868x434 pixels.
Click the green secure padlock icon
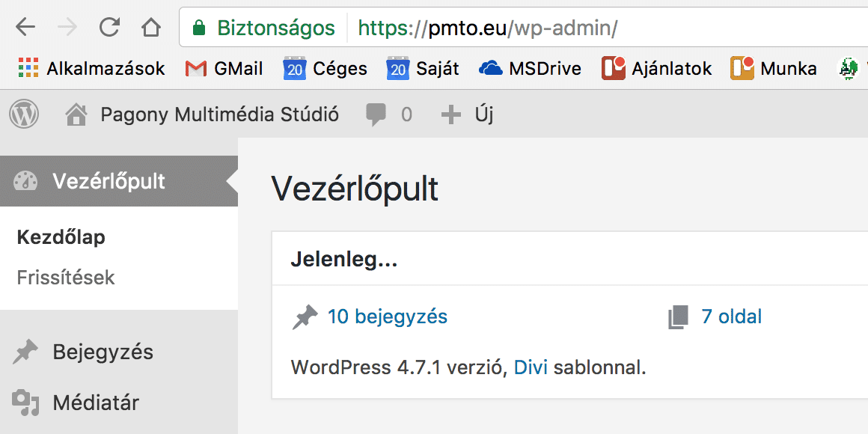click(x=198, y=28)
